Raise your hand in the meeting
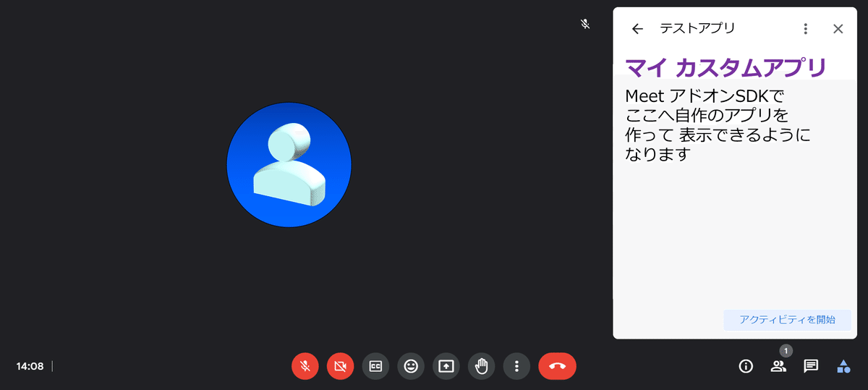The width and height of the screenshot is (868, 390). click(x=482, y=366)
